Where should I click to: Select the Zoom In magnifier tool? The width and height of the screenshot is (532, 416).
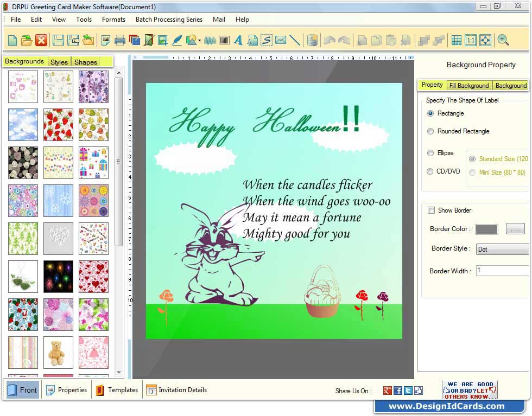coord(502,40)
